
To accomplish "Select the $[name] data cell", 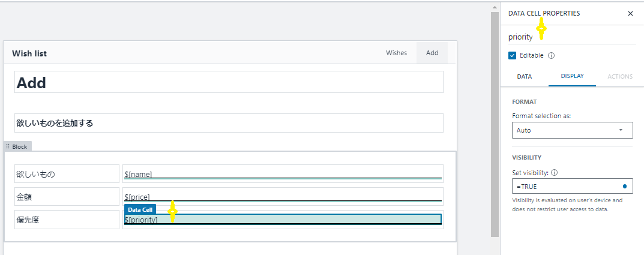I will (x=283, y=174).
